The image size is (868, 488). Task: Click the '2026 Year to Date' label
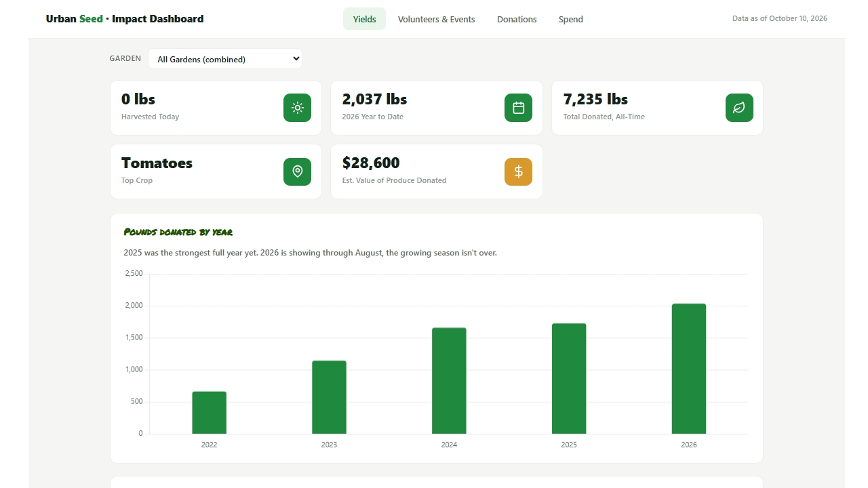(372, 117)
